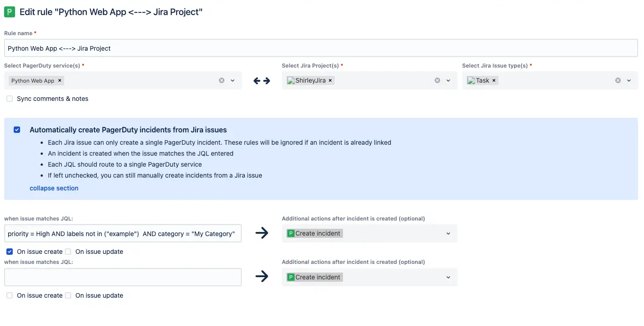This screenshot has width=644, height=326.
Task: Click the green PagerDuty logo beside the page title
Action: (10, 12)
